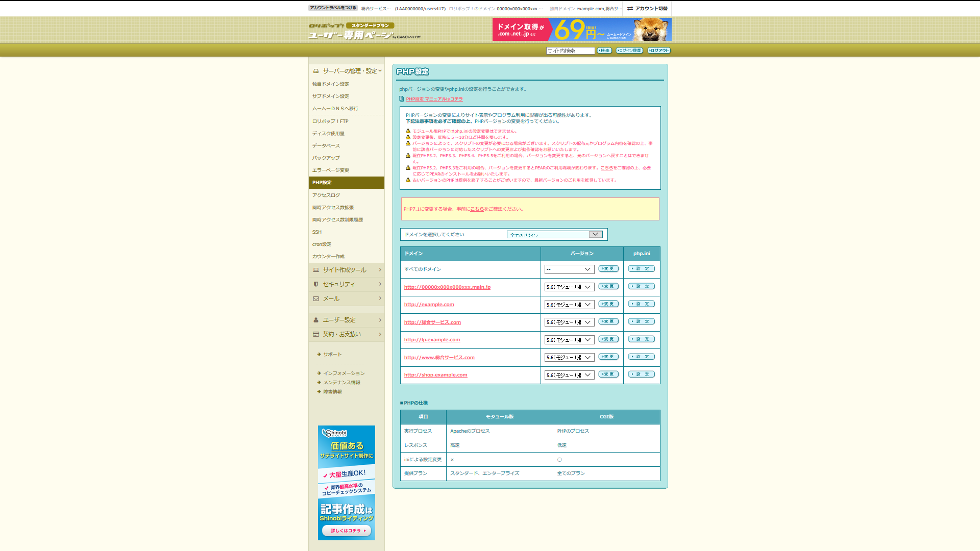Click the security shield icon

tap(316, 284)
